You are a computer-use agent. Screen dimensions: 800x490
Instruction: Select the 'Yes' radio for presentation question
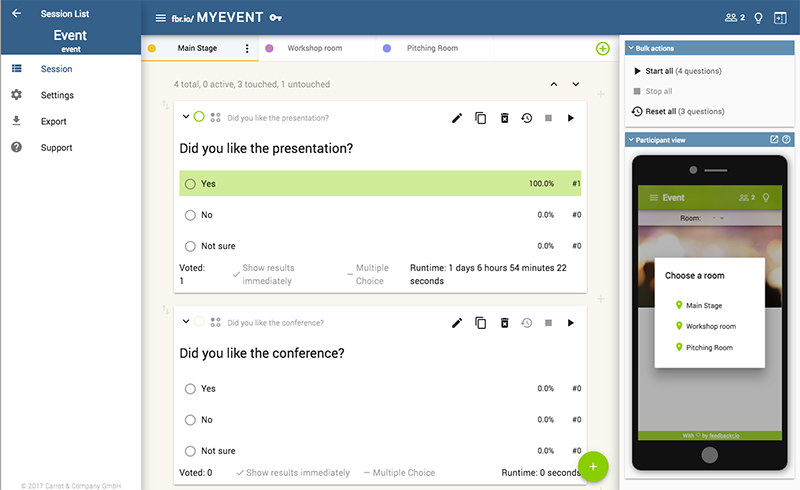pyautogui.click(x=190, y=184)
